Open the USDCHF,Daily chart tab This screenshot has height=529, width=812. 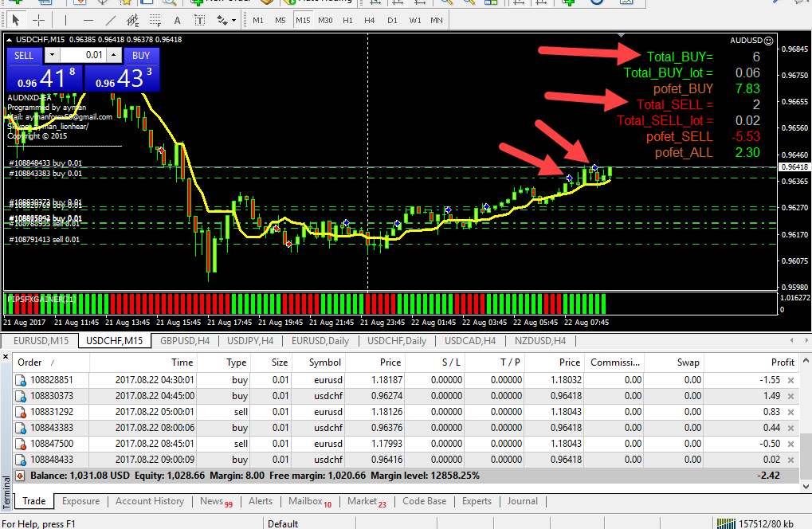(397, 341)
